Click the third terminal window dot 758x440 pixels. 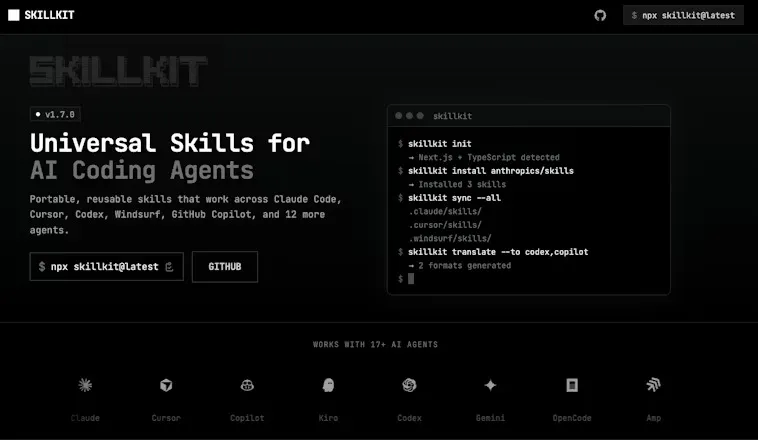click(x=421, y=116)
